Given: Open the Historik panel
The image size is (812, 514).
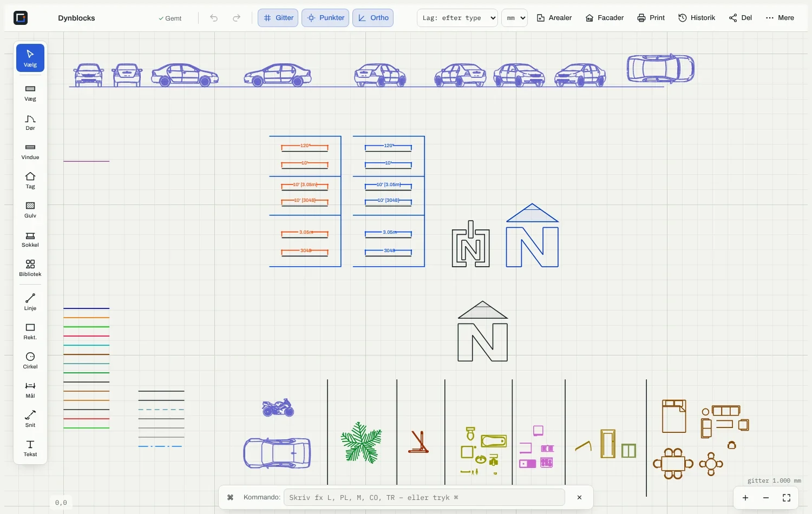Looking at the screenshot, I should coord(697,18).
